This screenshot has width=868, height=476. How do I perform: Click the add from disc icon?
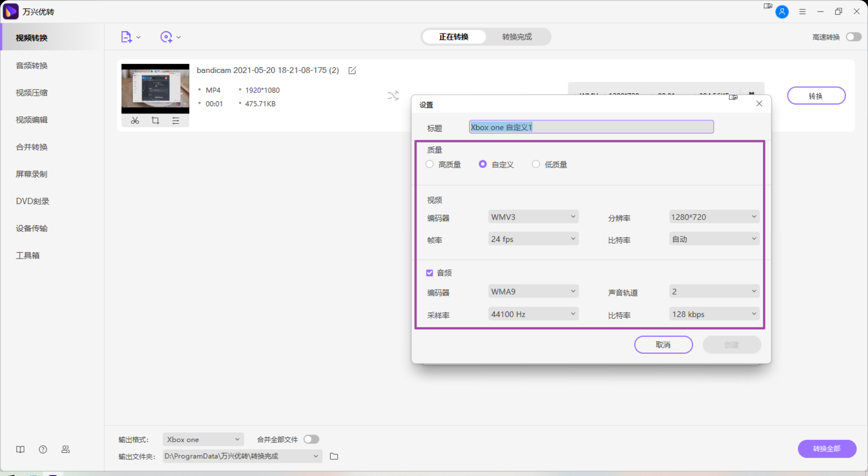click(166, 37)
